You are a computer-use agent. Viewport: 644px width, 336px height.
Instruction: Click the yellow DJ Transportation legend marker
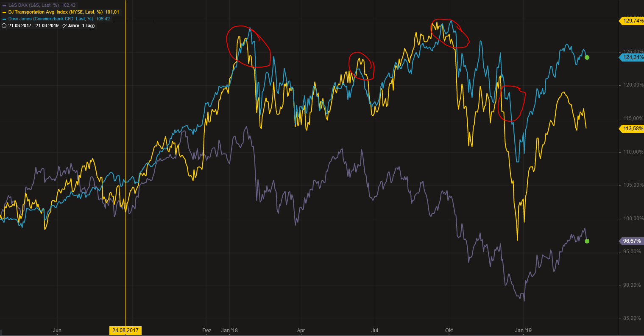pos(4,12)
